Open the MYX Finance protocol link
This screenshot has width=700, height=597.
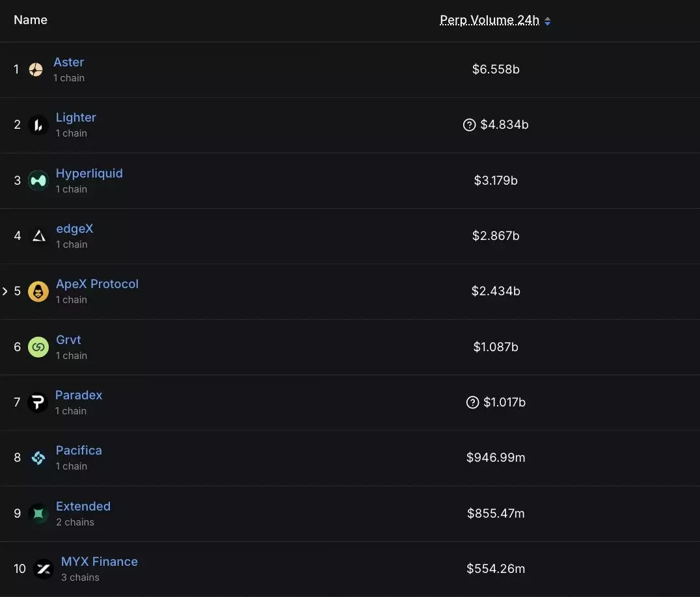point(100,562)
